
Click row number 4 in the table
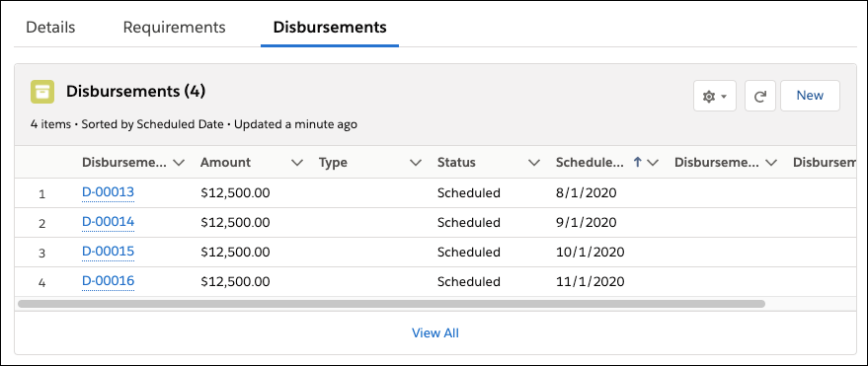[42, 283]
